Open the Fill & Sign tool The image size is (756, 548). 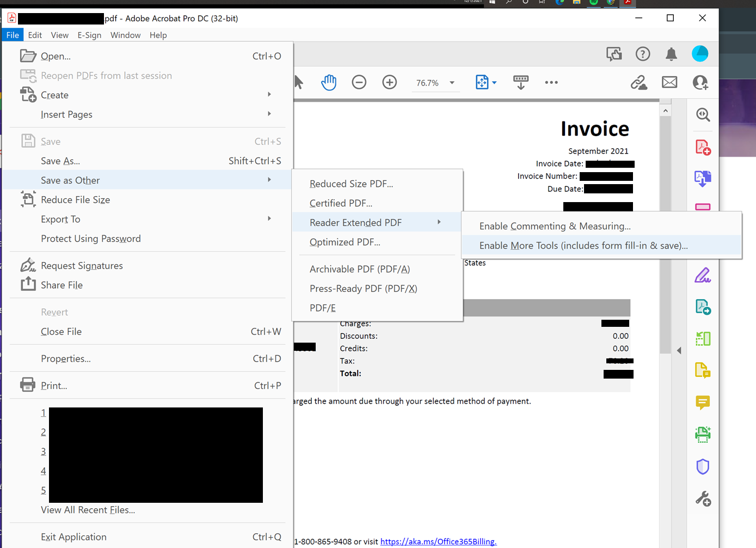coord(703,275)
